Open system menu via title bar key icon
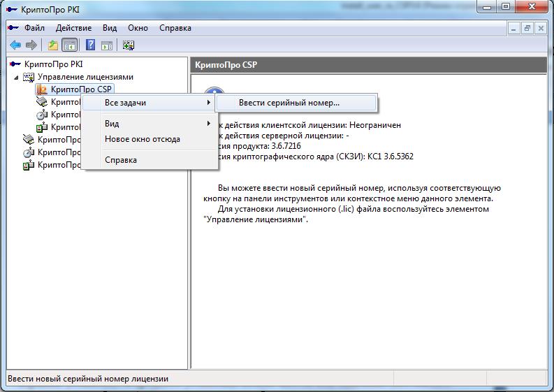Viewport: 554px width, 392px height. pyautogui.click(x=11, y=10)
